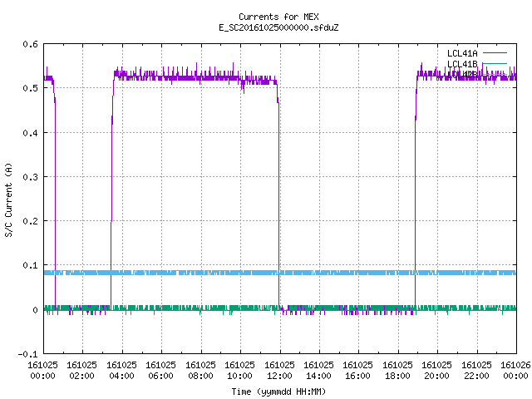Click the 0.6 y-axis tick label
This screenshot has height=399, width=532.
tap(30, 44)
